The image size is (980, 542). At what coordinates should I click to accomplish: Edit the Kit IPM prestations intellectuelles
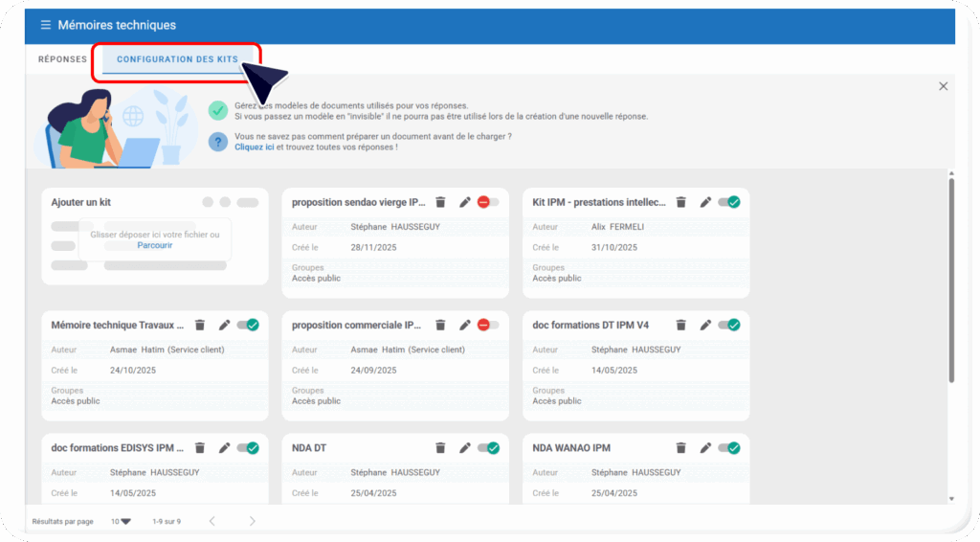point(705,202)
